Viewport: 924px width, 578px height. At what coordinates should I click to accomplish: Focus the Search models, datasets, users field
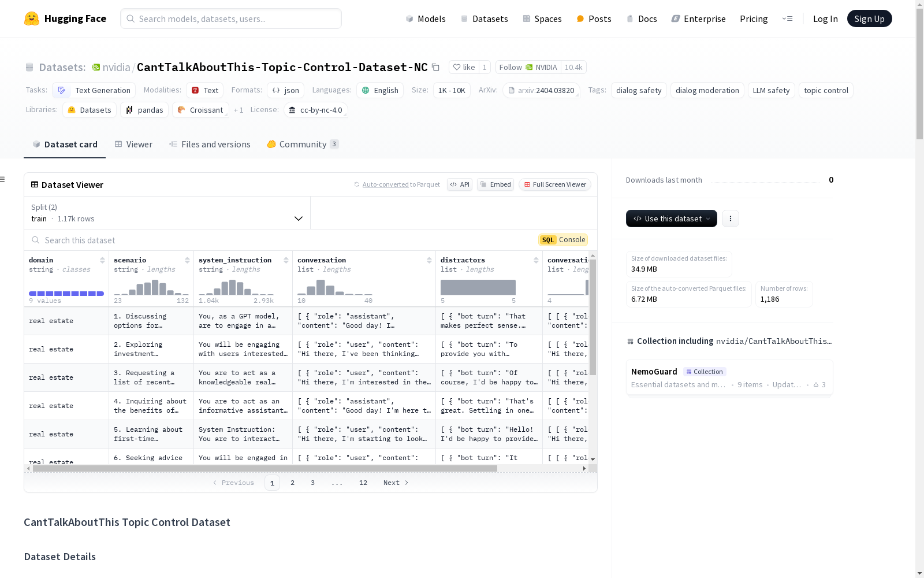tap(231, 18)
